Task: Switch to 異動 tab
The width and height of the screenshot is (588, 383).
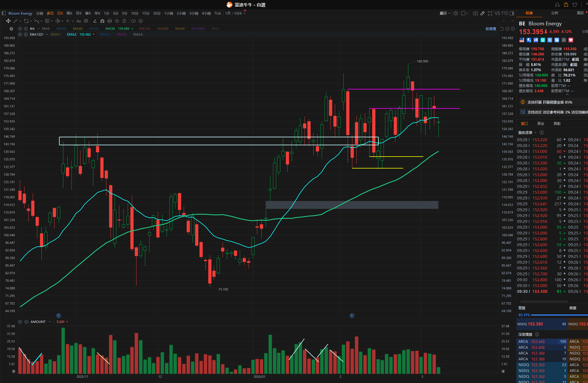Action: tap(557, 123)
